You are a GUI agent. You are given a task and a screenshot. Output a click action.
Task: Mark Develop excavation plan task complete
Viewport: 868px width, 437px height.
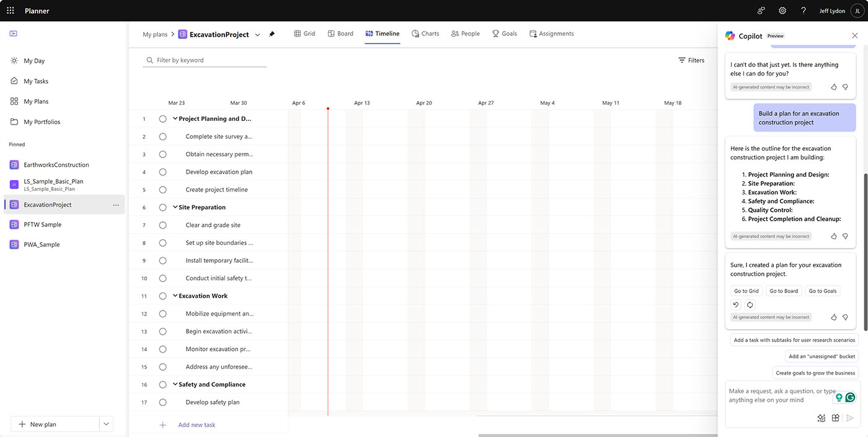point(162,172)
